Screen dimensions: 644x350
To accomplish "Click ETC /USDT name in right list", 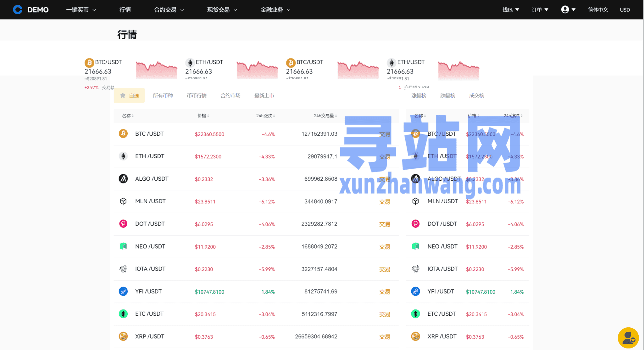I will 441,314.
